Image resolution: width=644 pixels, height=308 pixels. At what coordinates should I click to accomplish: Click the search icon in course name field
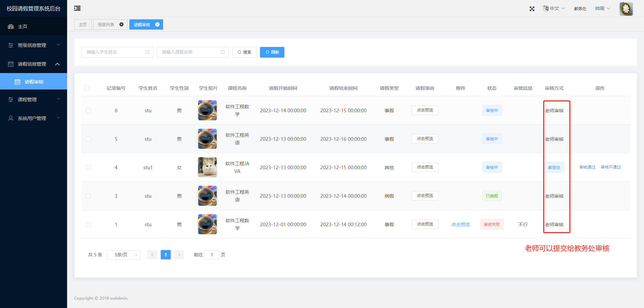tap(223, 52)
